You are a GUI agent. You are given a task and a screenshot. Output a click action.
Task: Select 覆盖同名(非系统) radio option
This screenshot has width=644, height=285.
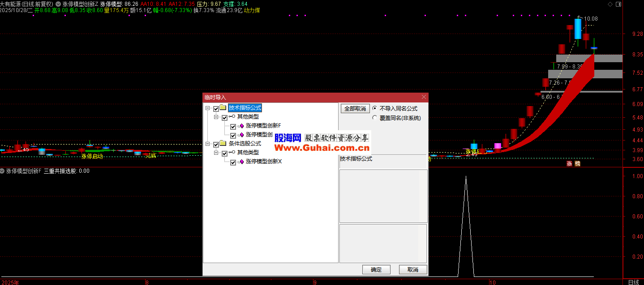[x=374, y=118]
